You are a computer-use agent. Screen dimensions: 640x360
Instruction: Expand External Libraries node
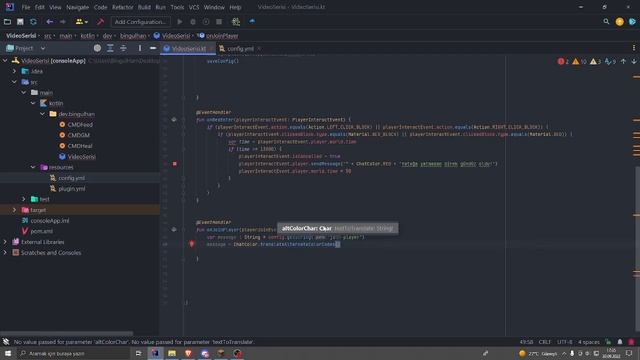point(5,242)
